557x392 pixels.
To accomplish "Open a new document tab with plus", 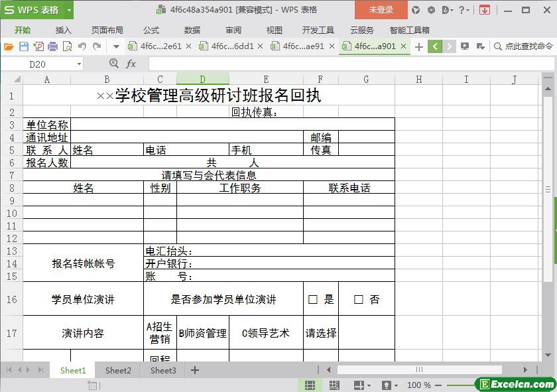I will [418, 46].
